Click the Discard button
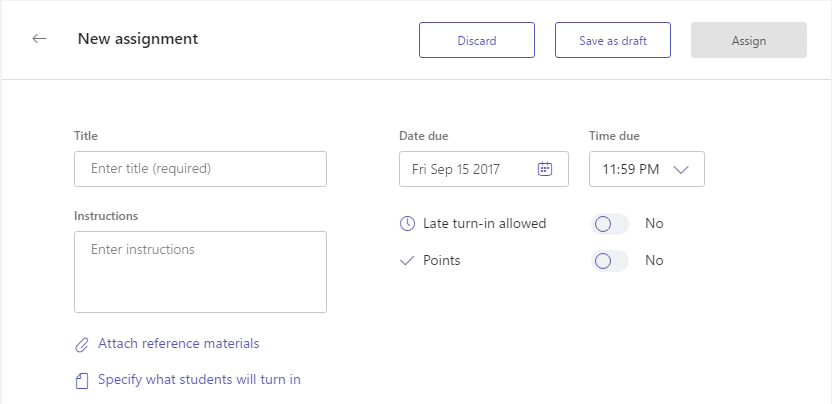 point(477,40)
